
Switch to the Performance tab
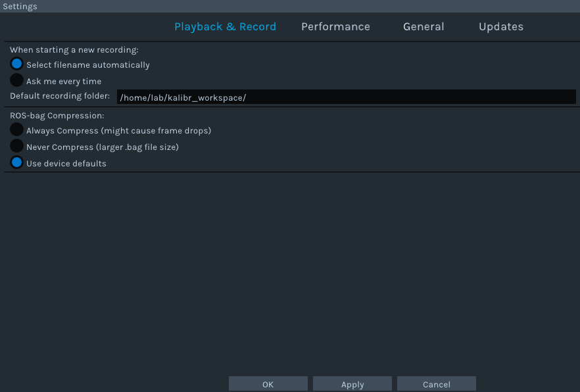coord(335,26)
